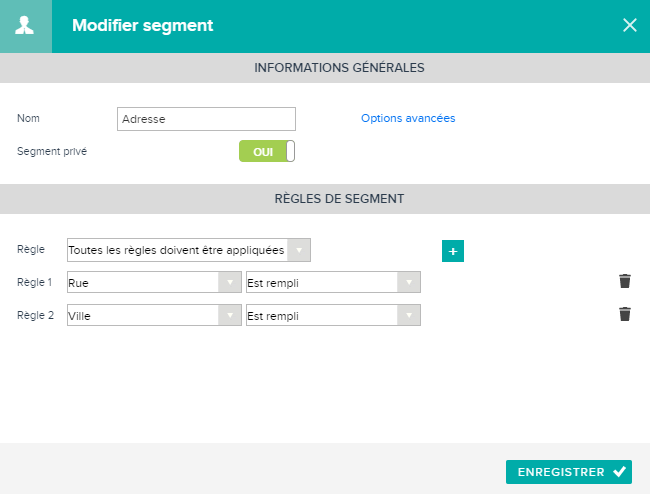Image resolution: width=650 pixels, height=494 pixels.
Task: Click the Segment privé label
Action: (52, 152)
